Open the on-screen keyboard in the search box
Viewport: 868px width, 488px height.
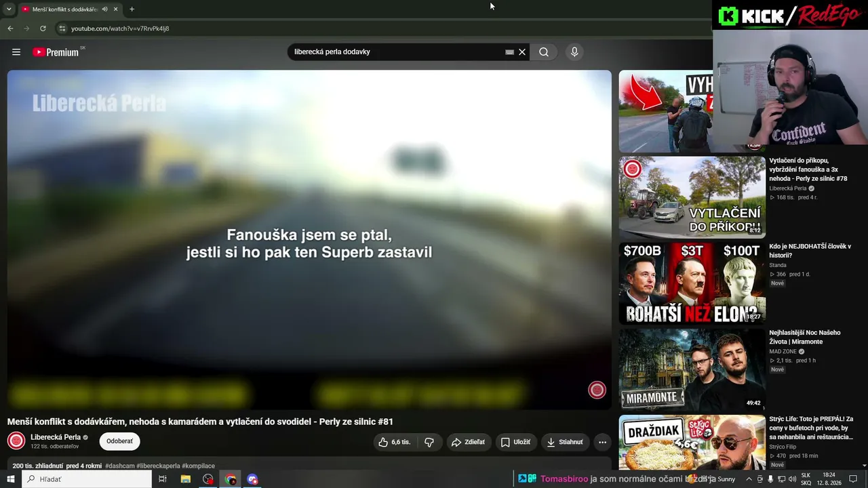(509, 52)
